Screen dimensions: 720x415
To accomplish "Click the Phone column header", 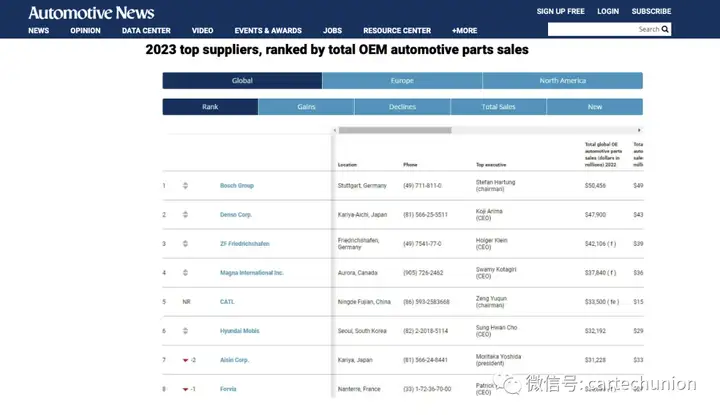I will pos(410,164).
